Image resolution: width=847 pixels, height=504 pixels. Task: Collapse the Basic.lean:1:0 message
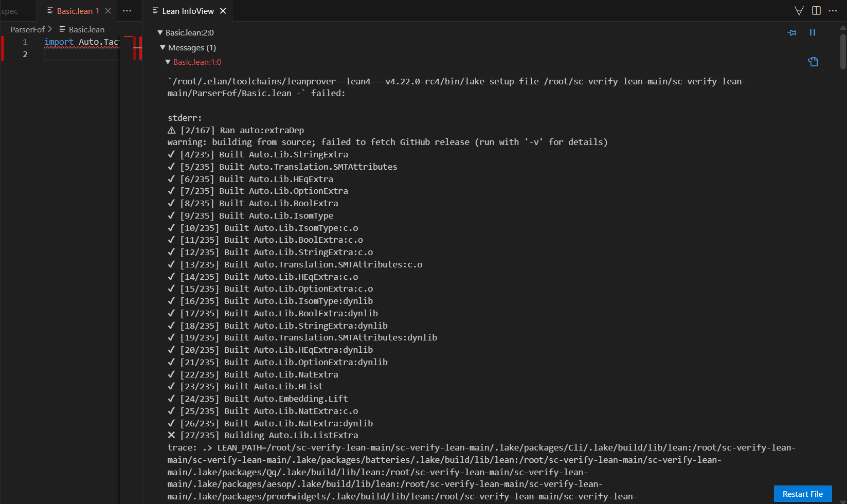pyautogui.click(x=168, y=62)
